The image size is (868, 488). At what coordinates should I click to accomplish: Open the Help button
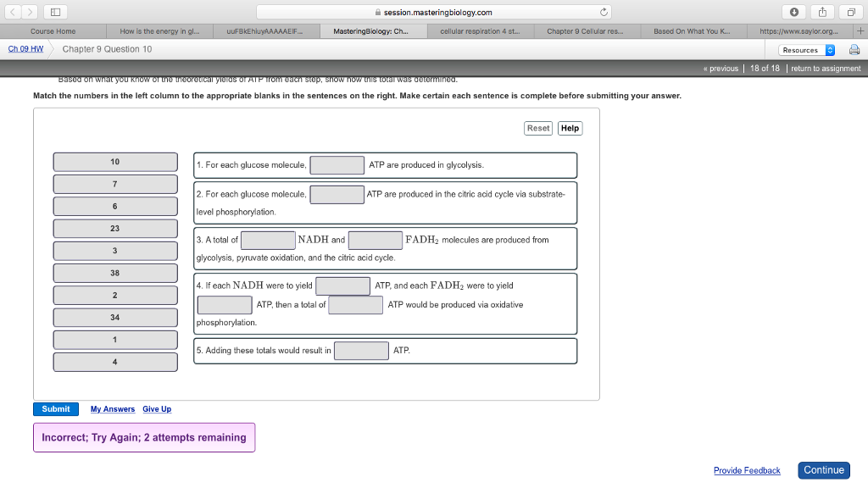point(569,127)
